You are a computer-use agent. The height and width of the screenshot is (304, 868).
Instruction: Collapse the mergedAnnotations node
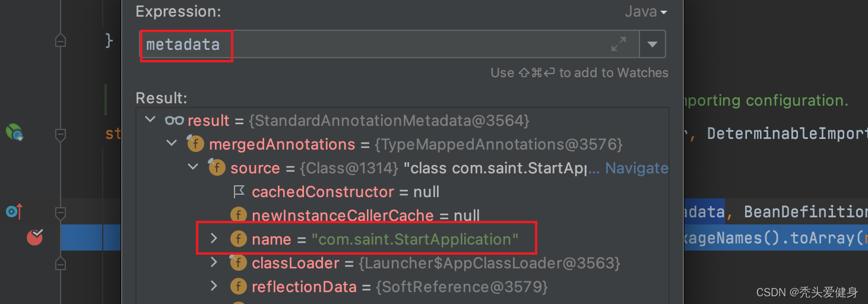pos(172,144)
